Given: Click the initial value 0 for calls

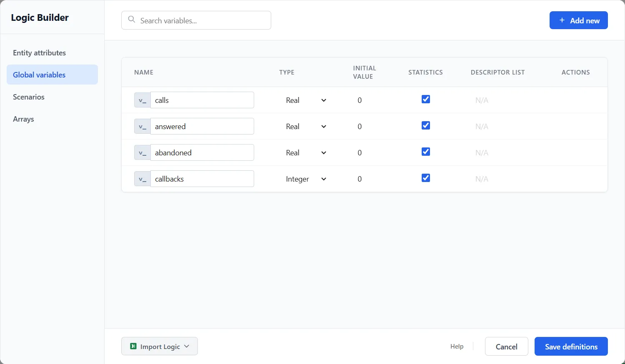Looking at the screenshot, I should [x=360, y=100].
